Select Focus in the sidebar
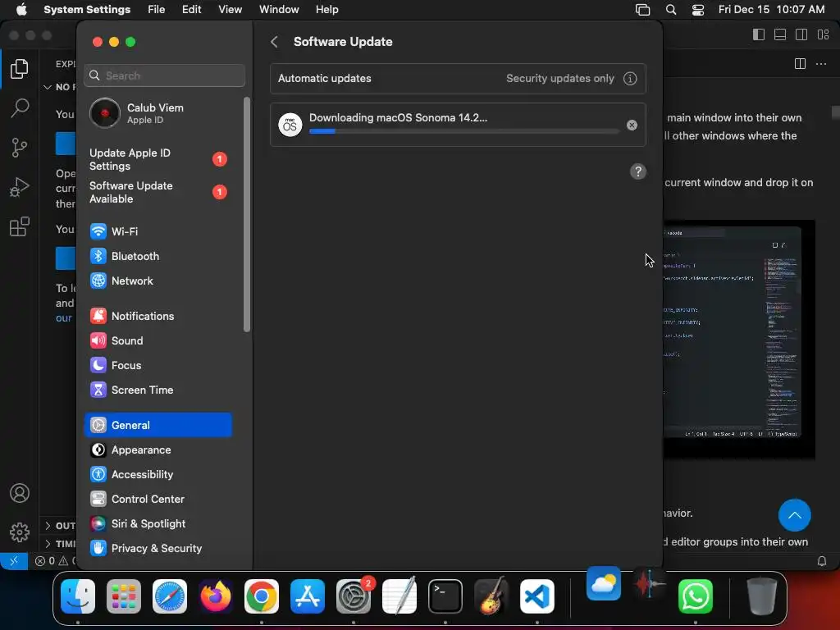The width and height of the screenshot is (840, 630). tap(158, 365)
